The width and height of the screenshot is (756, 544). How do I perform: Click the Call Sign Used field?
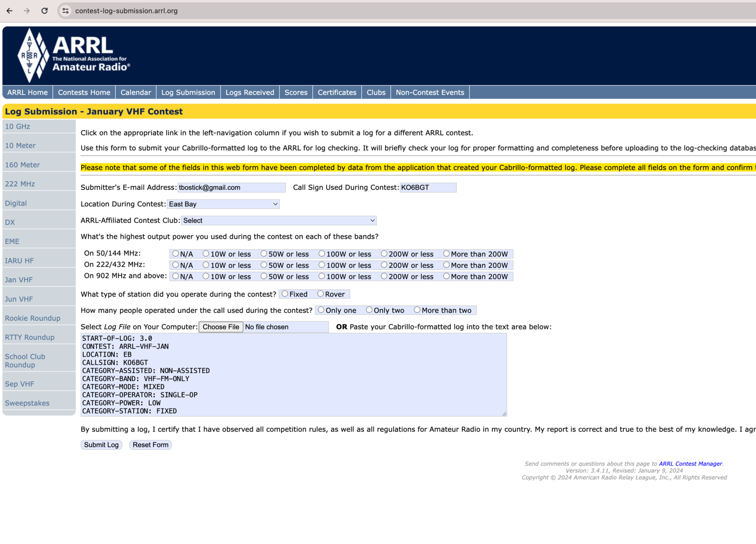point(428,188)
